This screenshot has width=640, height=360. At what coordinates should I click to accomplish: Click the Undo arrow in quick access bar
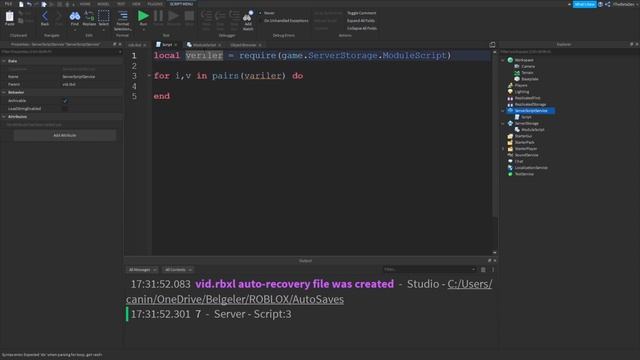[29, 4]
